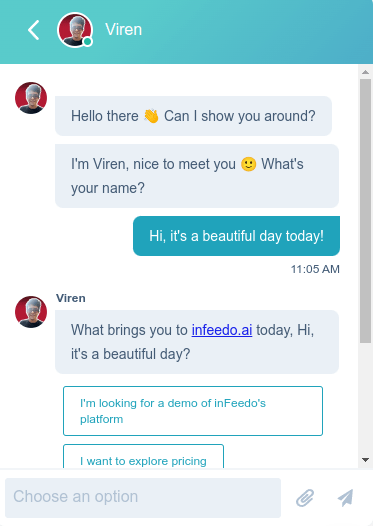Image resolution: width=373 pixels, height=526 pixels.
Task: Click Viren's avatar beside the greeting message
Action: (31, 98)
